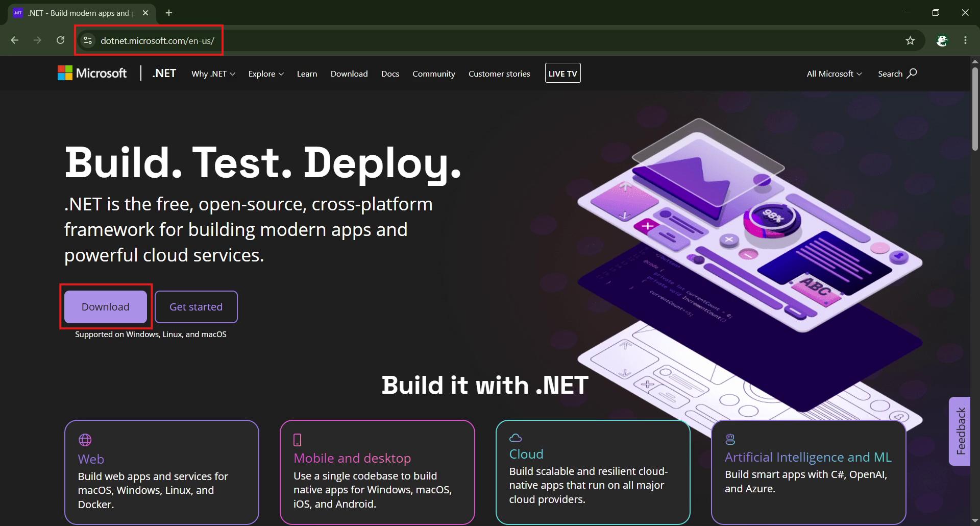Screen dimensions: 980x526
Task: View site information icon in address bar
Action: 88,40
